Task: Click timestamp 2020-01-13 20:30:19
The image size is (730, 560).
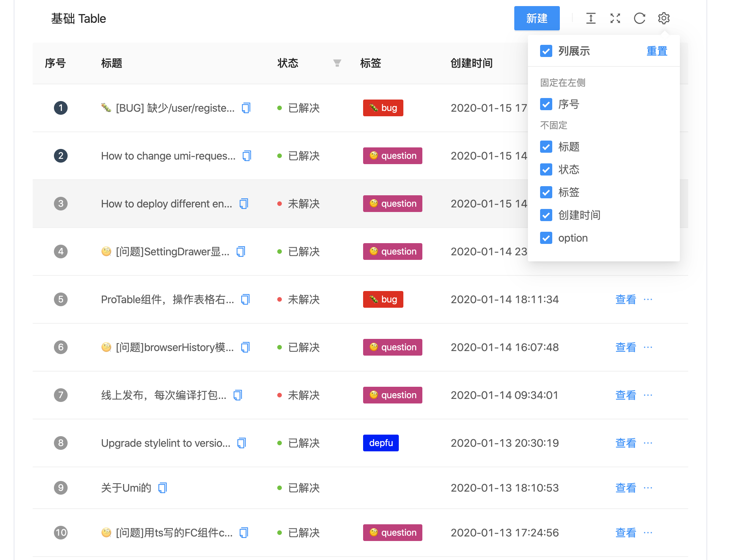Action: (505, 443)
